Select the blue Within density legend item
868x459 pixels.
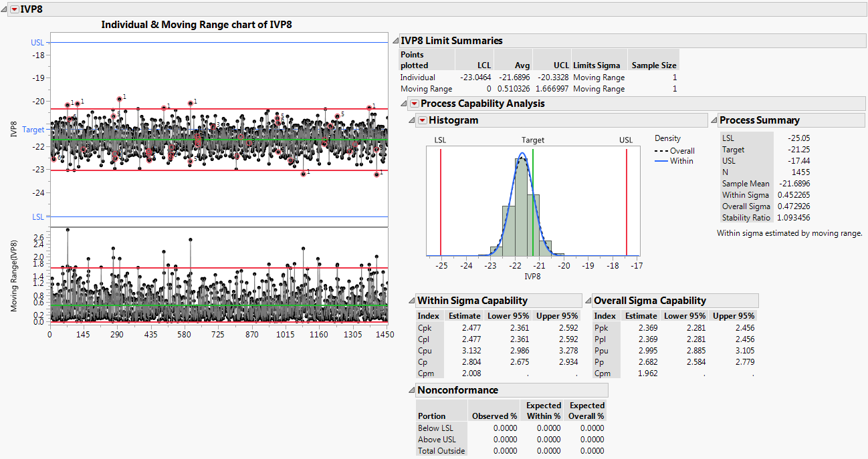(675, 161)
